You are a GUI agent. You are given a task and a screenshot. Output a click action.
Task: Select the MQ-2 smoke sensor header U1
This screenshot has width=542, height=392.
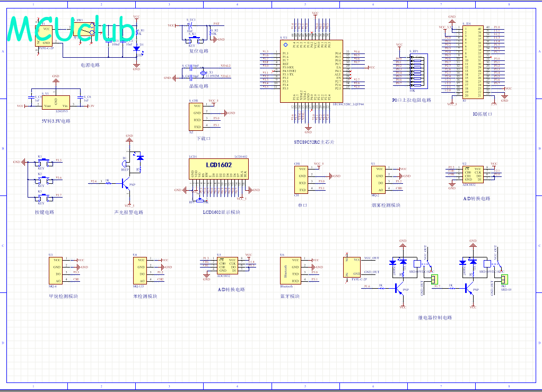pyautogui.click(x=378, y=180)
